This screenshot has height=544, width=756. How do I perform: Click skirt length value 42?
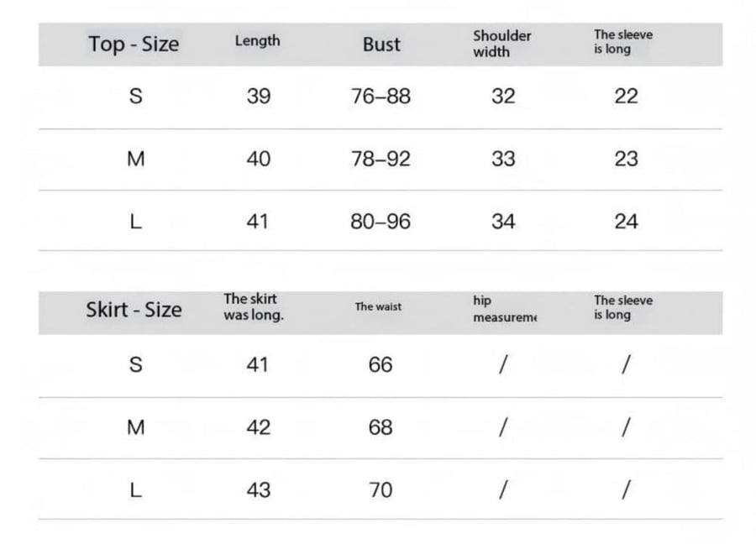tap(259, 427)
